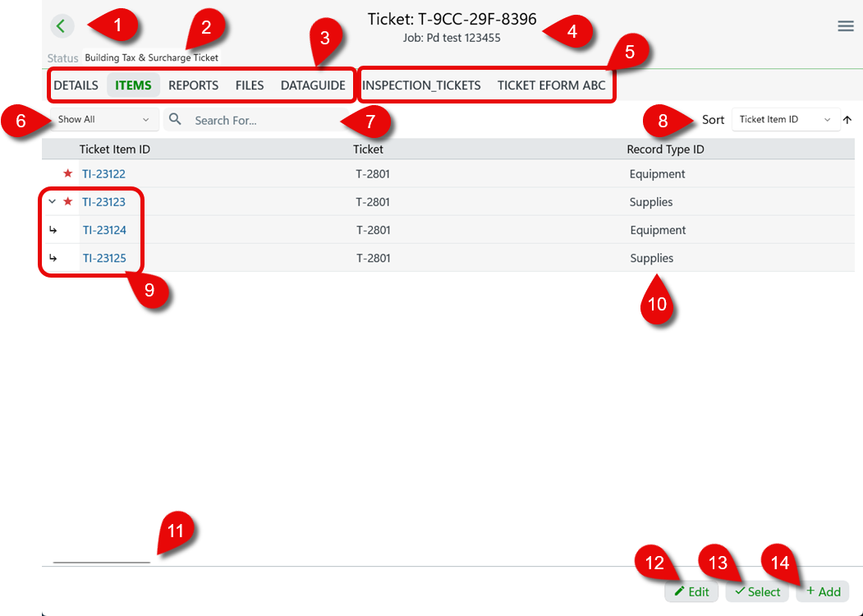Viewport: 863px width, 616px height.
Task: Click the red star beside TI-23123
Action: [x=67, y=201]
